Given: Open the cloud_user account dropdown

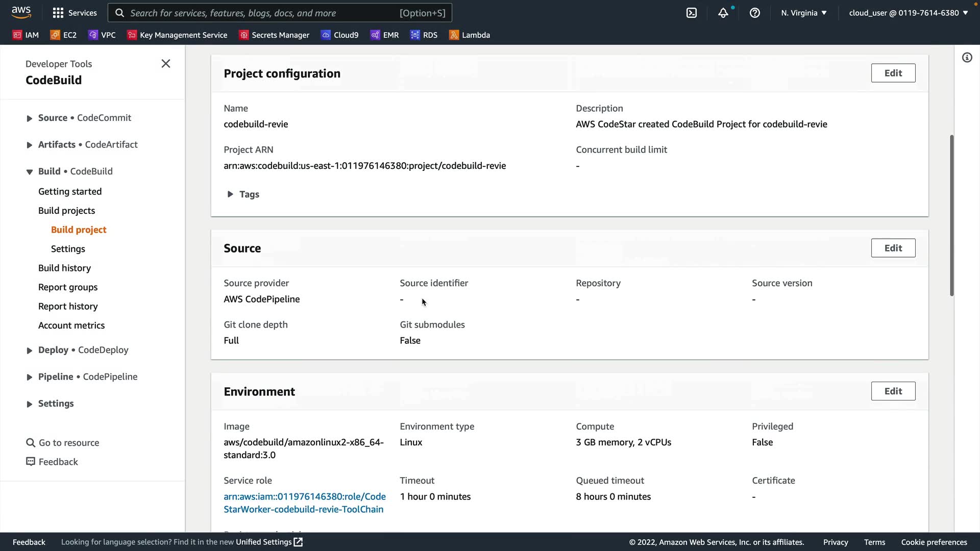Looking at the screenshot, I should (908, 13).
